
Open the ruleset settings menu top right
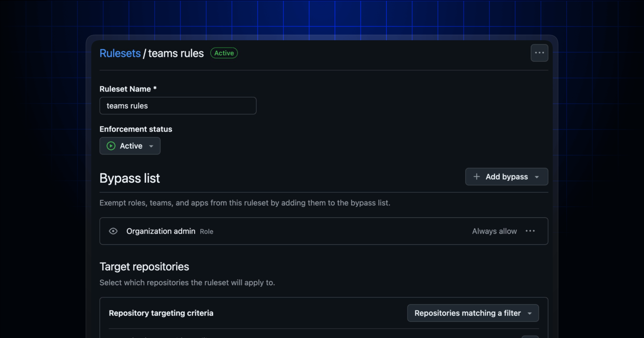pos(539,53)
